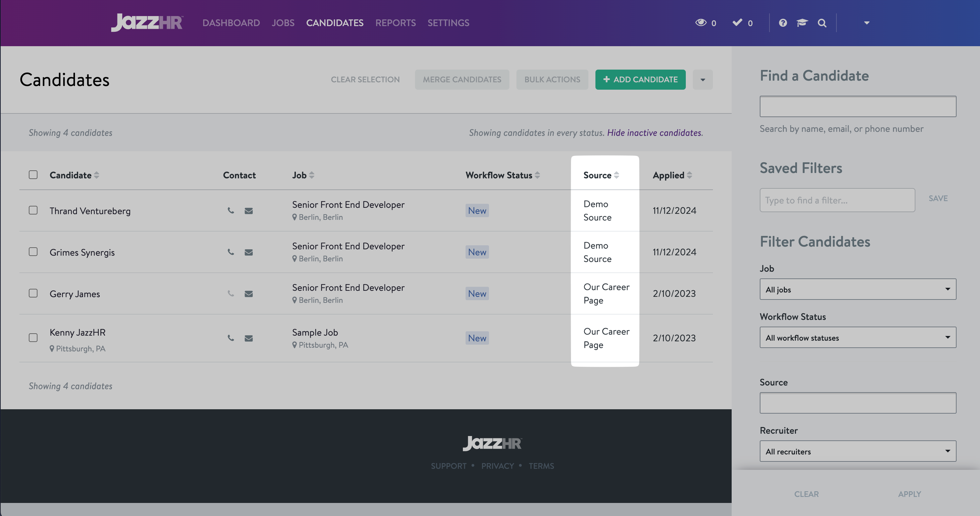Focus the Type to find a filter field
Image resolution: width=980 pixels, height=516 pixels.
837,200
